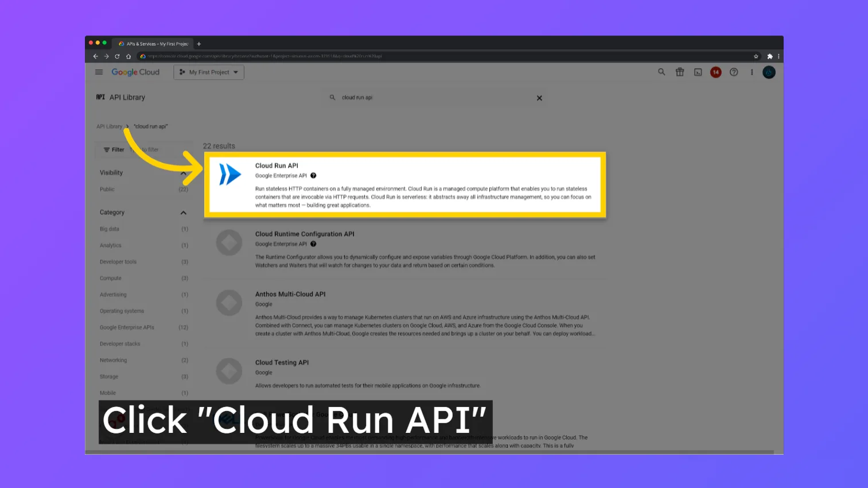
Task: Open Cloud Testing API result
Action: tap(405, 374)
